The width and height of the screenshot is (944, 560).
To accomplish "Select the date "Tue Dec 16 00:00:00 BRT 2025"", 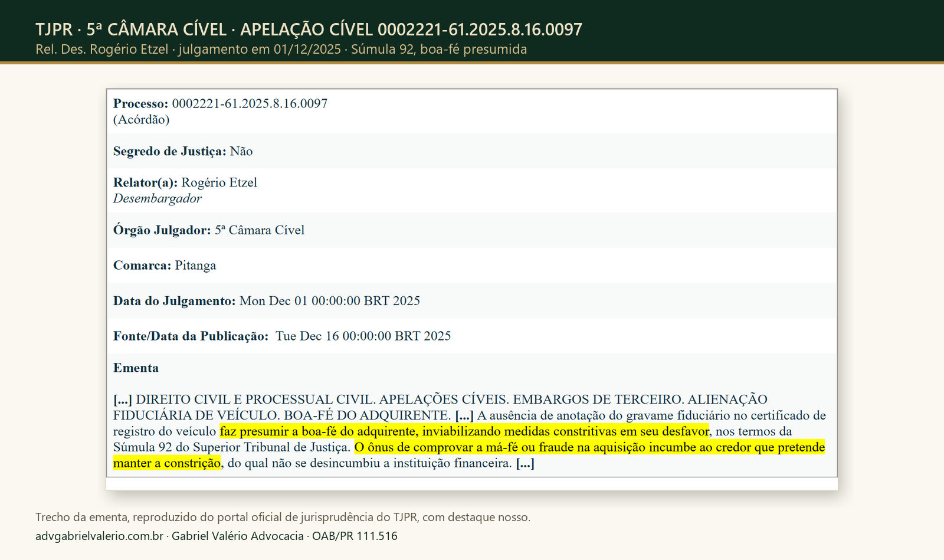I will pyautogui.click(x=363, y=336).
